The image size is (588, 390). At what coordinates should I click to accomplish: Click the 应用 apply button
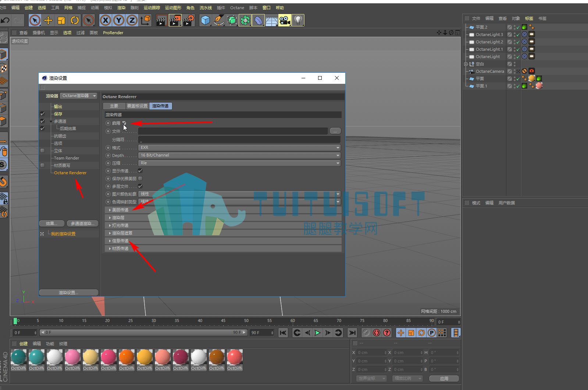444,379
